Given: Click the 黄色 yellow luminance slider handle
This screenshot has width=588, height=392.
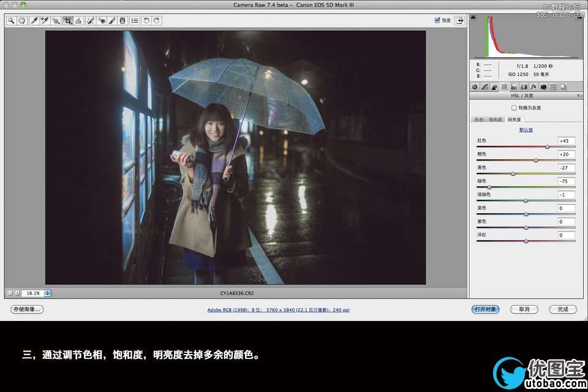Looking at the screenshot, I should (513, 174).
